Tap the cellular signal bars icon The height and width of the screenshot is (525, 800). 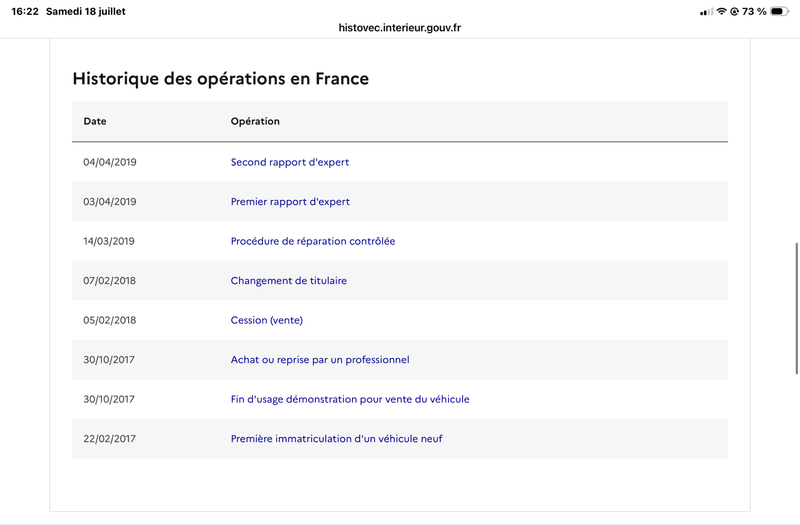(x=707, y=12)
